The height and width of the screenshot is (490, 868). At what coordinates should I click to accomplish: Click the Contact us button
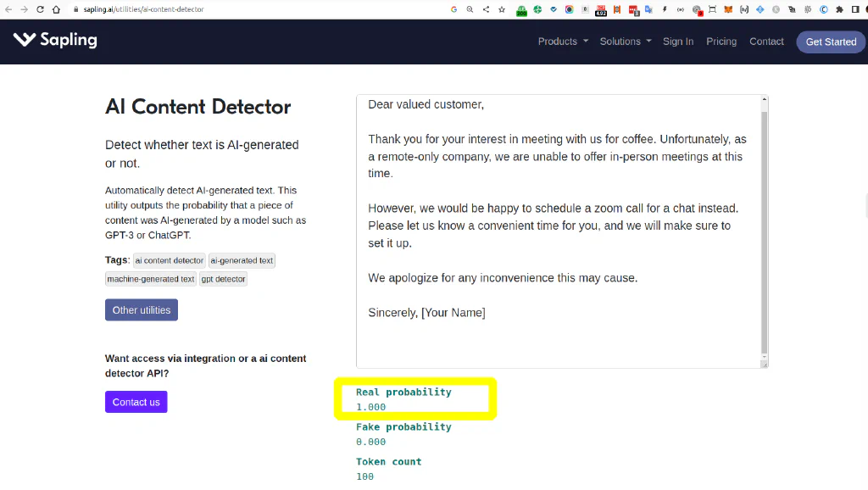pos(136,402)
